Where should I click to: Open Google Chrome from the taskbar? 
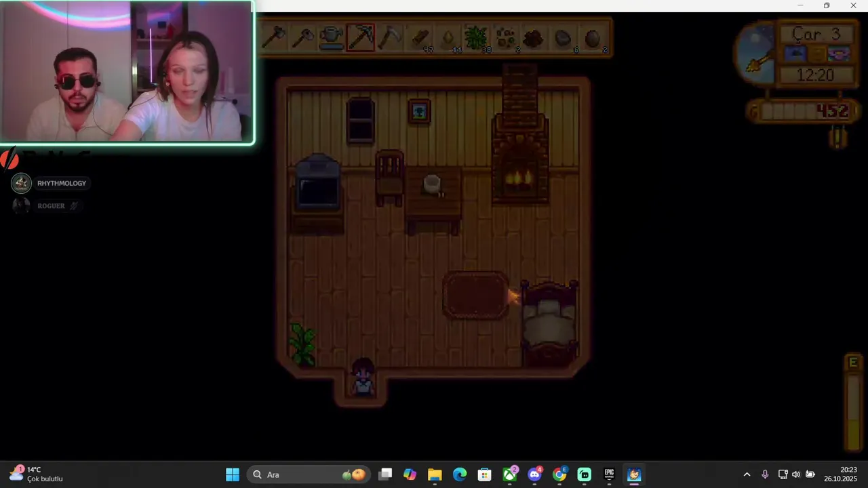559,474
